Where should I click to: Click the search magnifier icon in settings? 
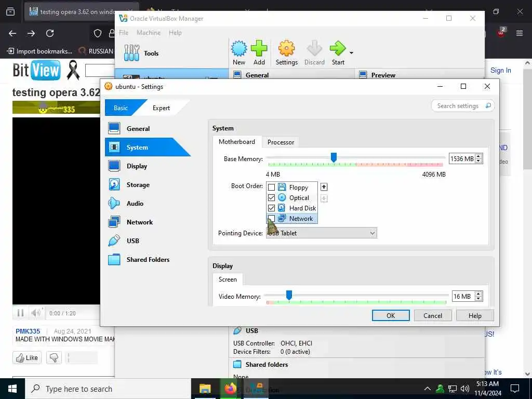pyautogui.click(x=488, y=106)
